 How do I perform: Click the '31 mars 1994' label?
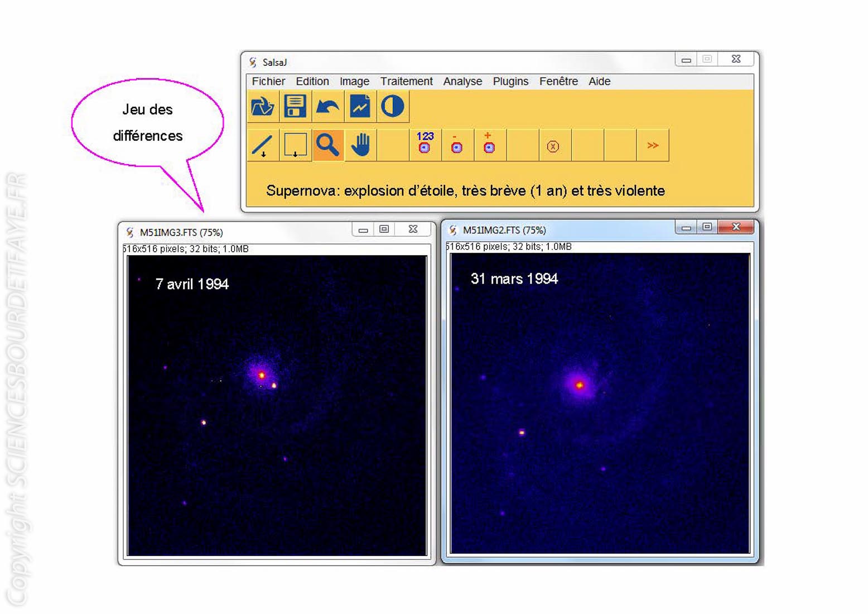pos(514,279)
